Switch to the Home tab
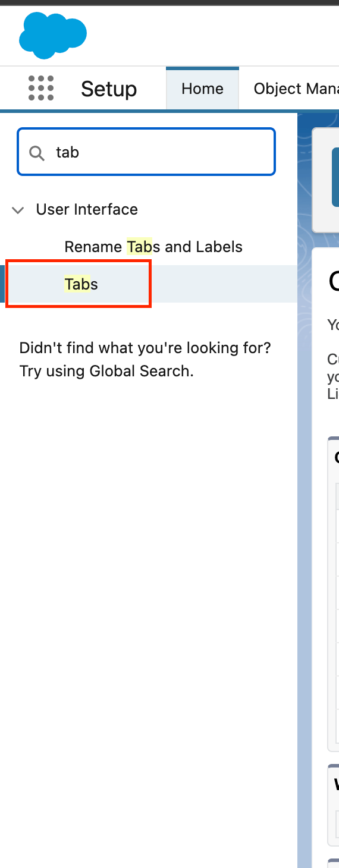This screenshot has height=868, width=339. 202,89
